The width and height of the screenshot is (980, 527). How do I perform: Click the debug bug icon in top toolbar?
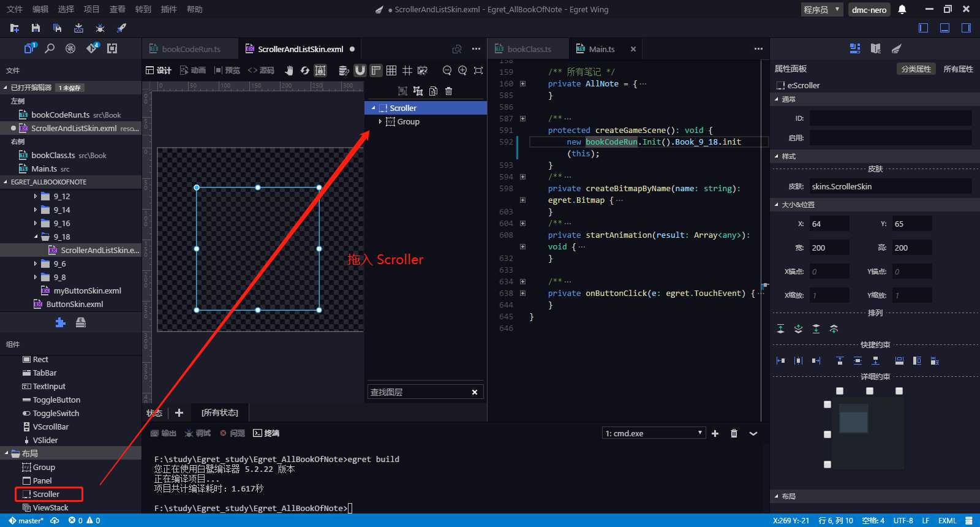pos(100,28)
